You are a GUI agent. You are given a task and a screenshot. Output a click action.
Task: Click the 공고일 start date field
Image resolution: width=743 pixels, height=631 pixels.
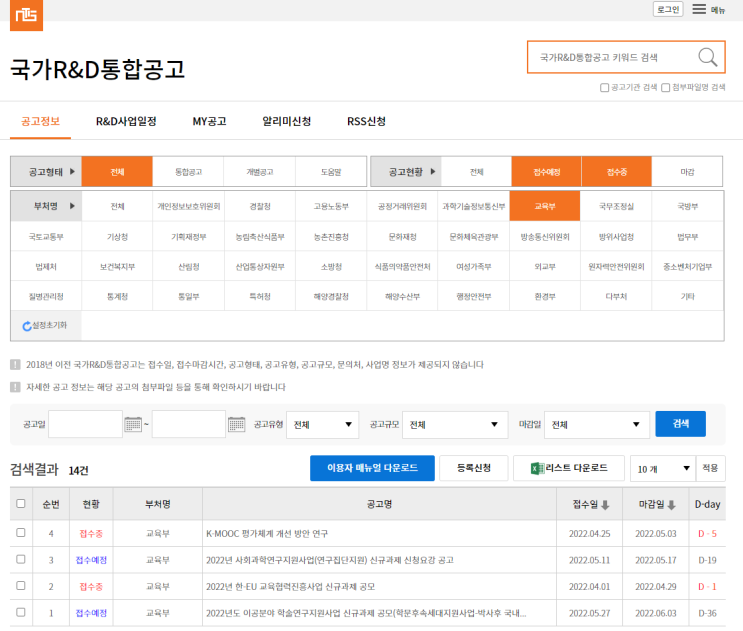click(x=85, y=424)
